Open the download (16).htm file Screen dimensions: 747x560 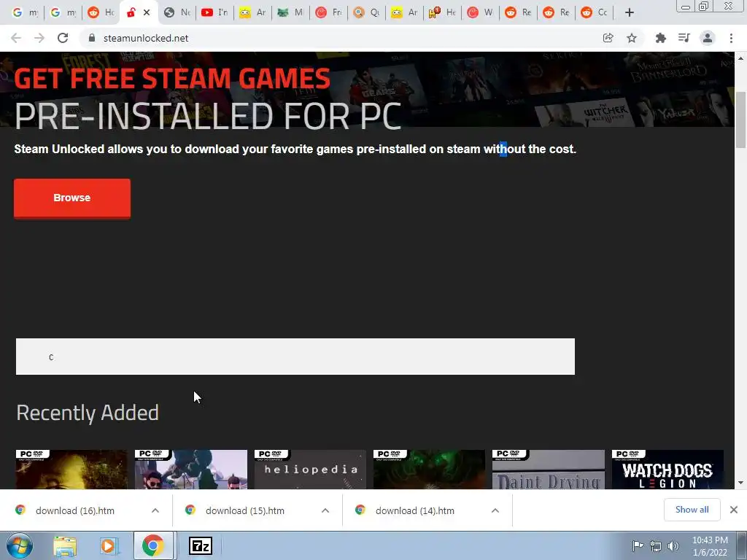[75, 510]
